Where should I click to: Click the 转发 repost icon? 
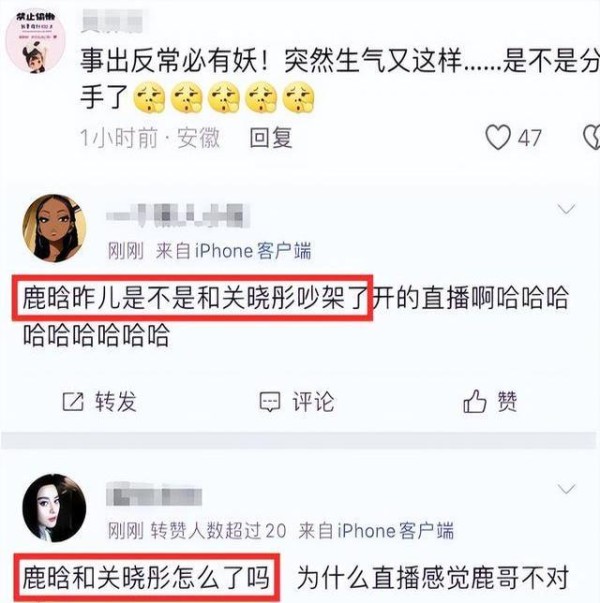click(x=73, y=402)
